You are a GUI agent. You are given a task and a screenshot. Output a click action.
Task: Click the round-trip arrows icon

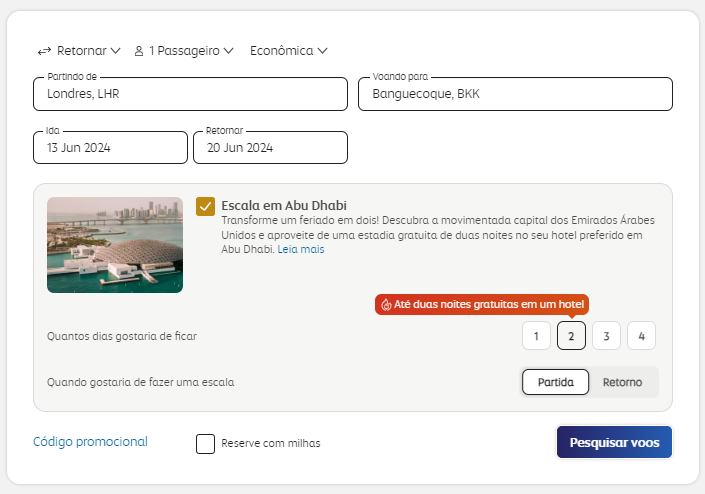point(44,50)
